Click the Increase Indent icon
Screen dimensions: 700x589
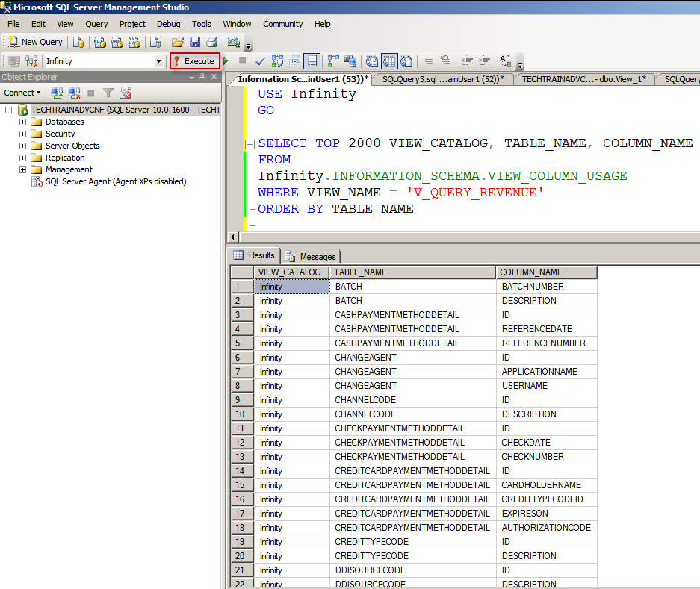tap(484, 61)
